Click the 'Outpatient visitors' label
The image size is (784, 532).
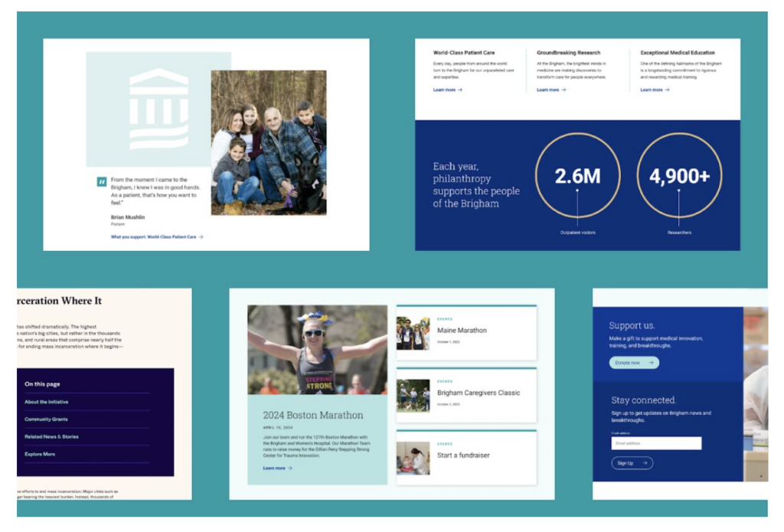click(x=577, y=233)
